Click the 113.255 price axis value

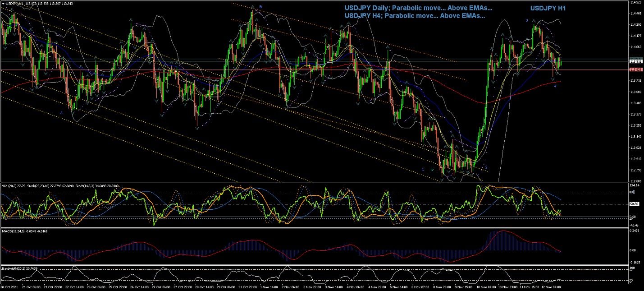coord(636,125)
